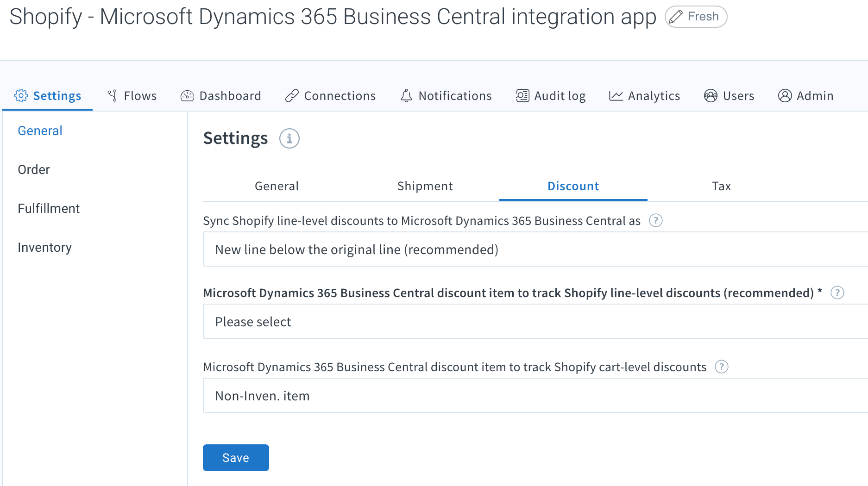
Task: Select the Discount sub-tab
Action: point(573,186)
